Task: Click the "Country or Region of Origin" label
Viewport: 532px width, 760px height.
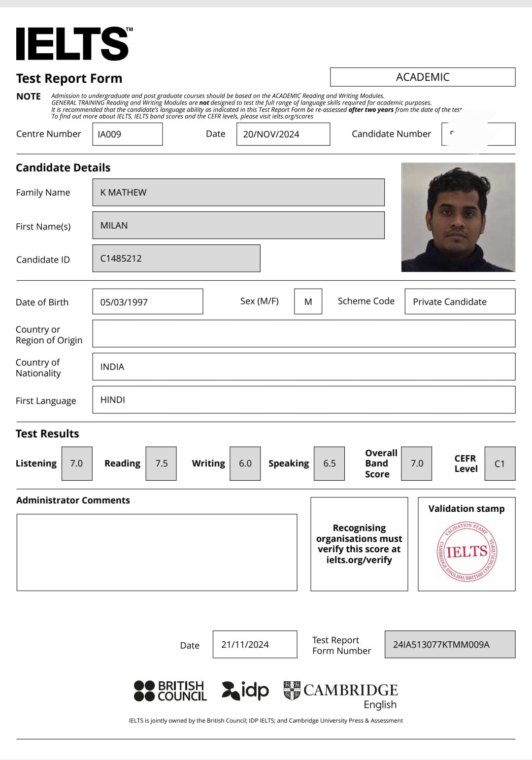Action: click(x=49, y=335)
